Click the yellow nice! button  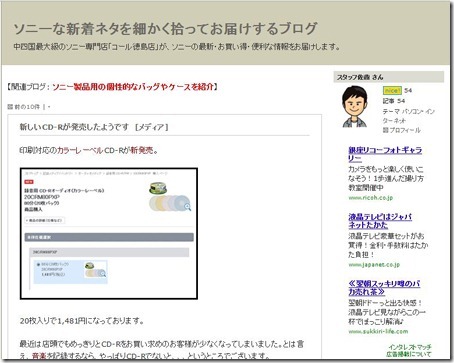pyautogui.click(x=392, y=90)
